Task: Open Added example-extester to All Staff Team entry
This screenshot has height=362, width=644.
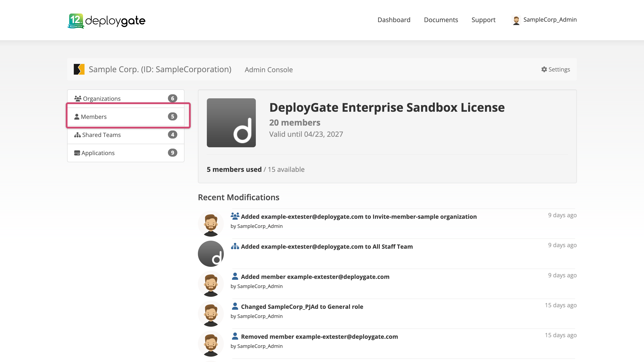Action: (327, 246)
